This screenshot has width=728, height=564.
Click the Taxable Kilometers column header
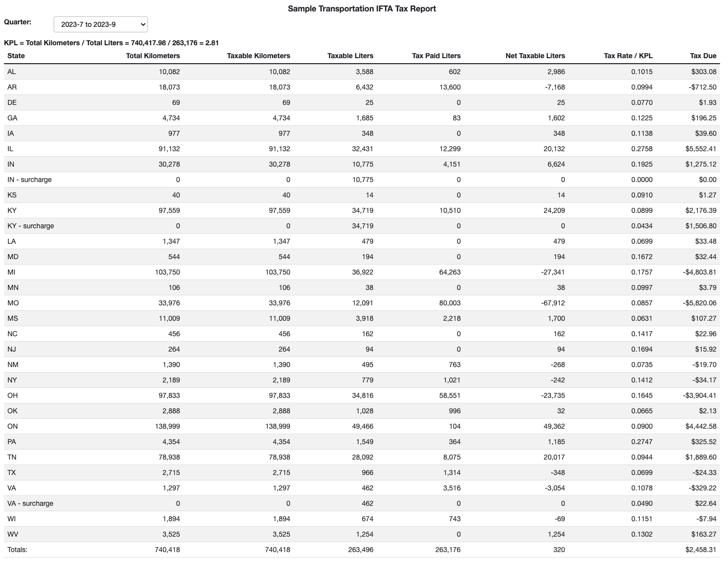pos(258,56)
